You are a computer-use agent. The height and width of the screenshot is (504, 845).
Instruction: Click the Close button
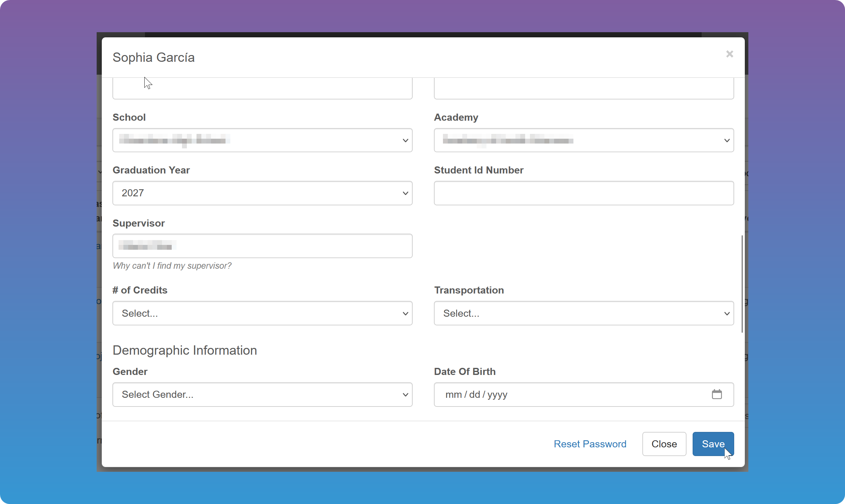coord(664,444)
